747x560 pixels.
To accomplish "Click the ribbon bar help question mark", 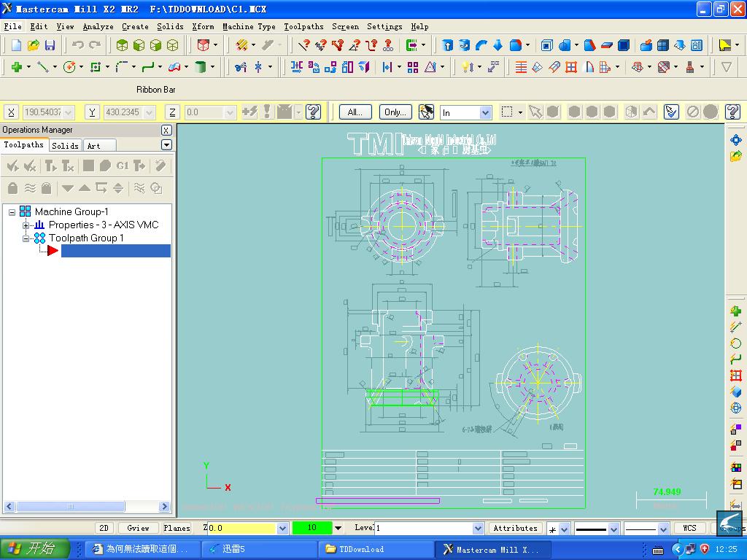I will click(x=313, y=112).
